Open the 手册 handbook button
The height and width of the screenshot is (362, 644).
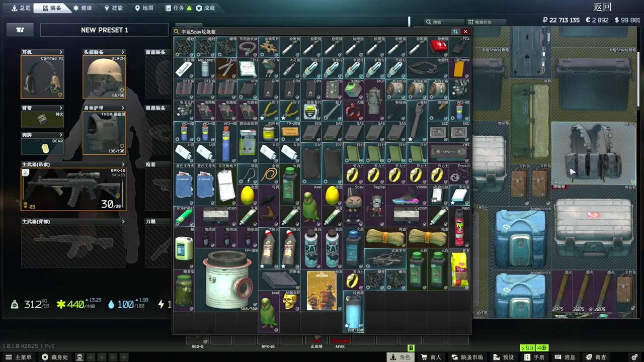coord(534,357)
